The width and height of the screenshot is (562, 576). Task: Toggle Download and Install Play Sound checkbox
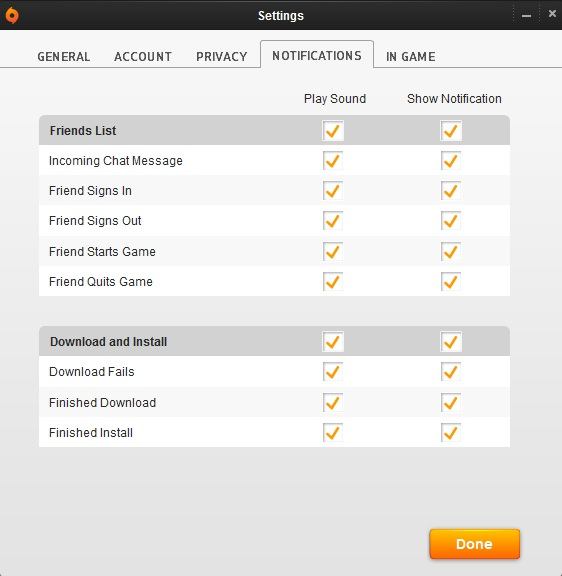333,342
